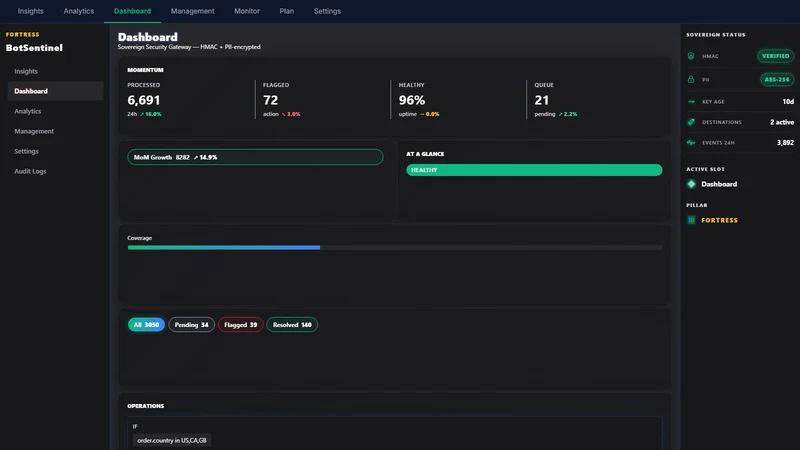Click the HMAC shield icon
Screen dimensions: 800x450
[691, 56]
